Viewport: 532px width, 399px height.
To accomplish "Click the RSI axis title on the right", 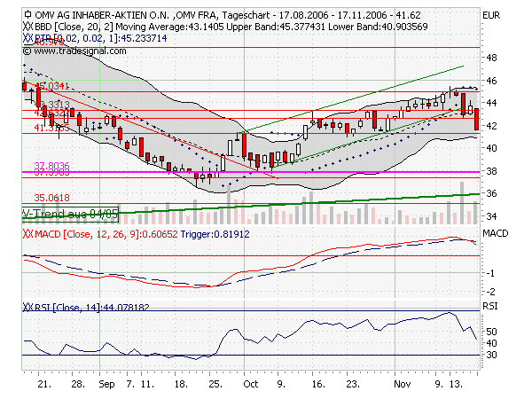I will click(490, 306).
